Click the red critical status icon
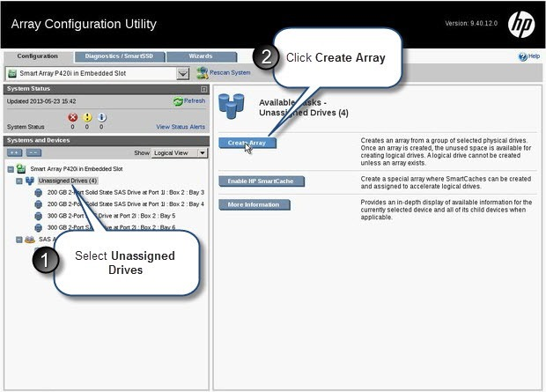Image resolution: width=546 pixels, height=392 pixels. [x=72, y=117]
